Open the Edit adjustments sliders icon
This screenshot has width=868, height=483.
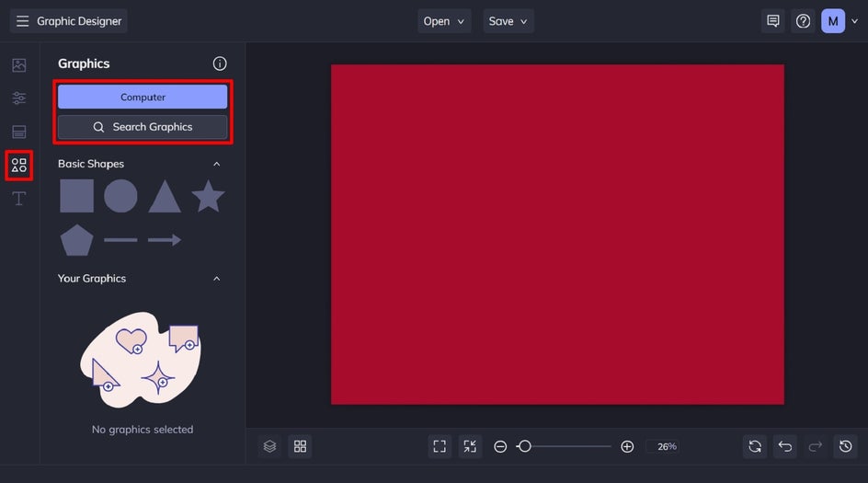[x=18, y=98]
